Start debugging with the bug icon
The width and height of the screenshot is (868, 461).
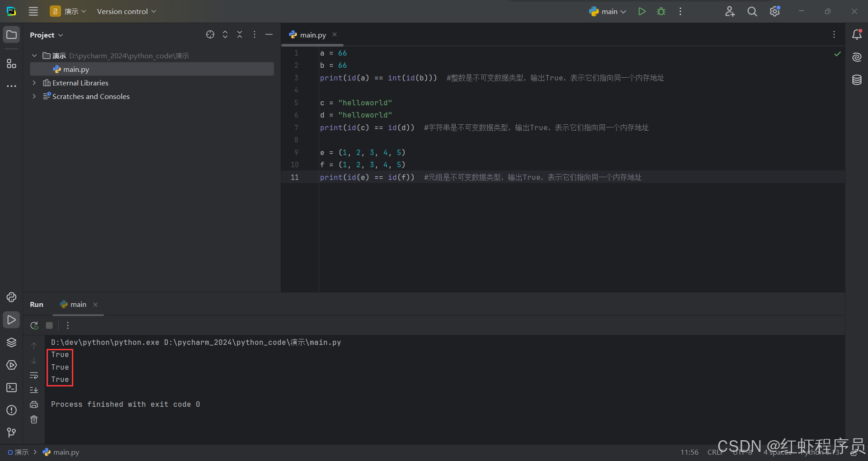coord(661,11)
